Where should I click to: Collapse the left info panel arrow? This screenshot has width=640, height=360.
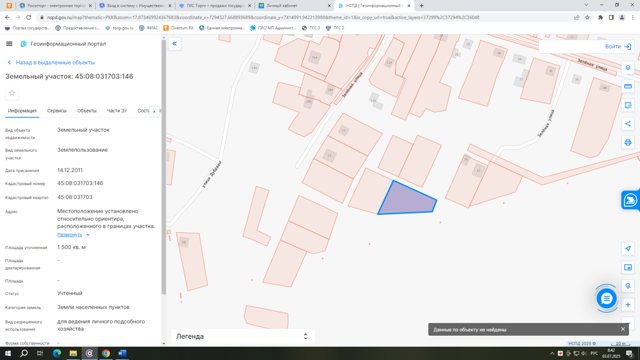pyautogui.click(x=175, y=44)
